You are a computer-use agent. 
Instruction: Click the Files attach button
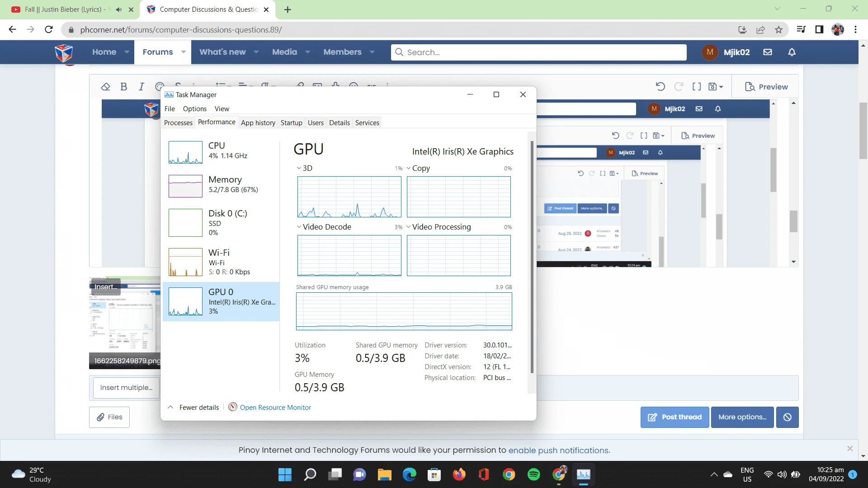click(x=109, y=417)
